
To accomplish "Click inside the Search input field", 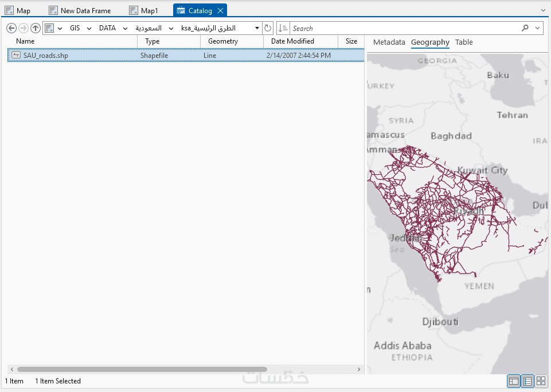I will click(x=401, y=28).
